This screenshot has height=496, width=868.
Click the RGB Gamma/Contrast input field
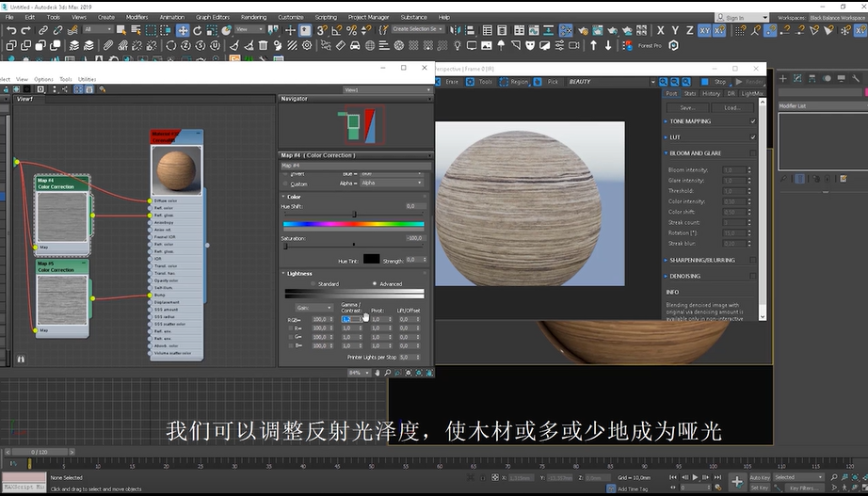(x=352, y=319)
